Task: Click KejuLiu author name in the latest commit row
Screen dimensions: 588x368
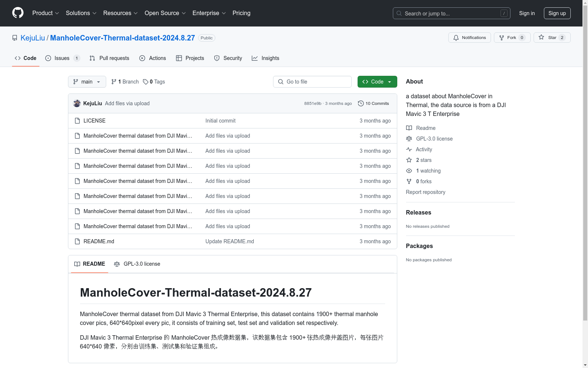Action: (93, 103)
